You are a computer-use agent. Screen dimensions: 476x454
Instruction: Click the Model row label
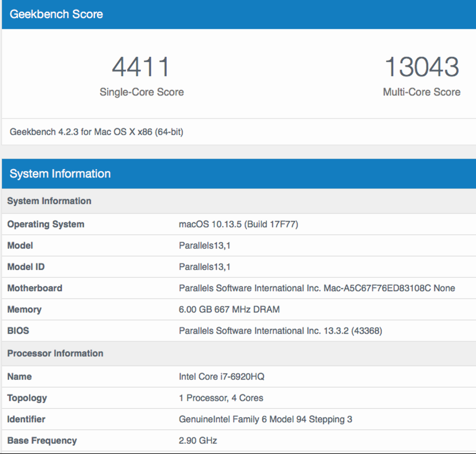point(20,245)
